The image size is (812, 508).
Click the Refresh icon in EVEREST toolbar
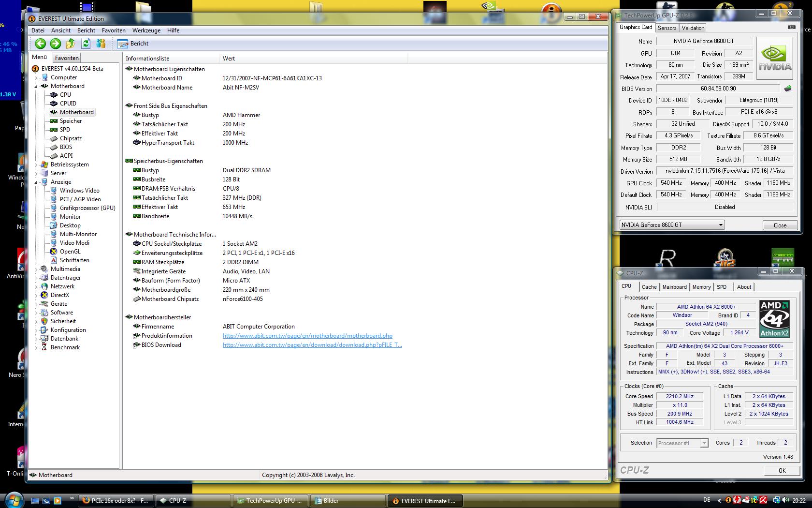click(x=86, y=44)
